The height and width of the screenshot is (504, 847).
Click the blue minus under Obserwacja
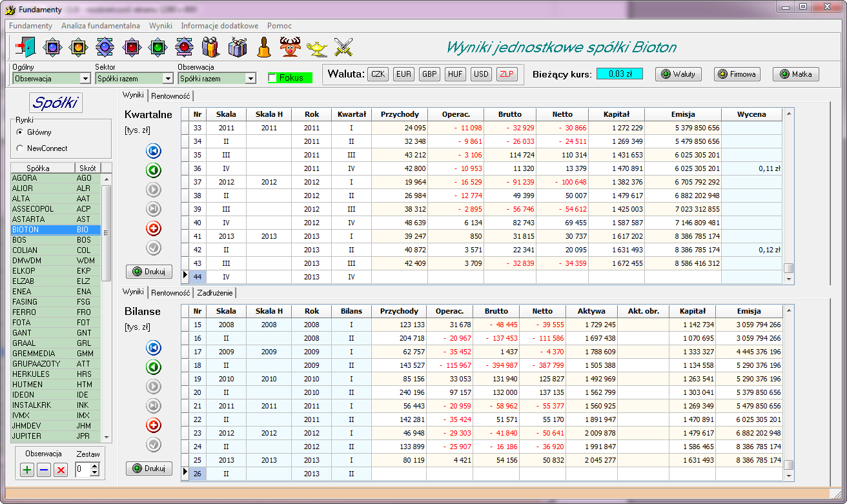pos(44,470)
